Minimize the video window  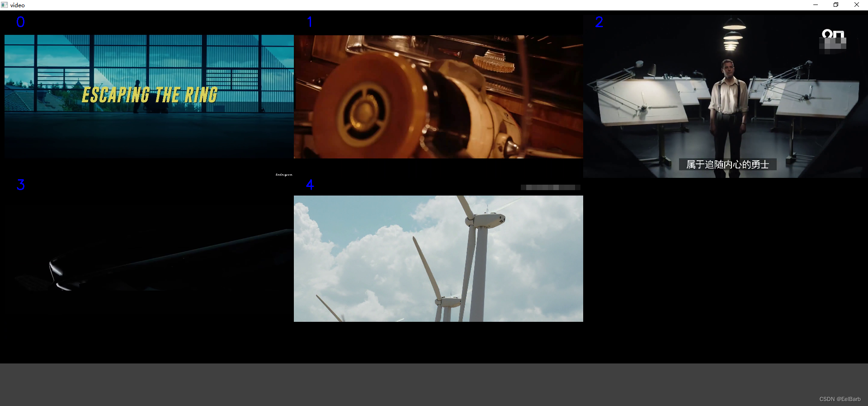816,5
